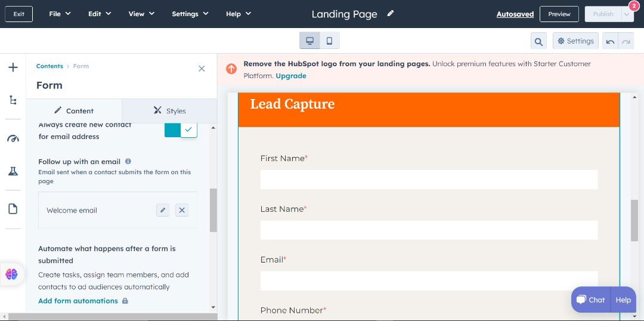Image resolution: width=644 pixels, height=321 pixels.
Task: Open the View dropdown menu
Action: coord(141,14)
